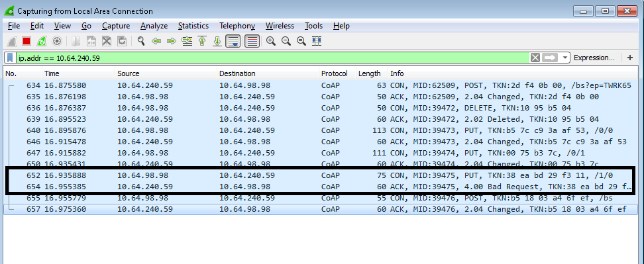Image resolution: width=644 pixels, height=264 pixels.
Task: Open the Statistics menu
Action: 193,26
